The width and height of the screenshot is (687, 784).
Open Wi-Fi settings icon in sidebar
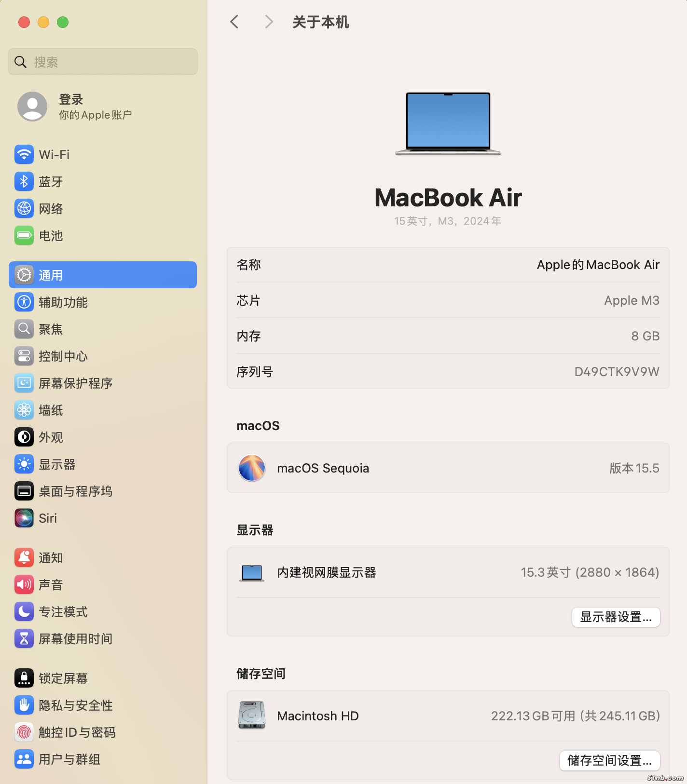pos(24,155)
